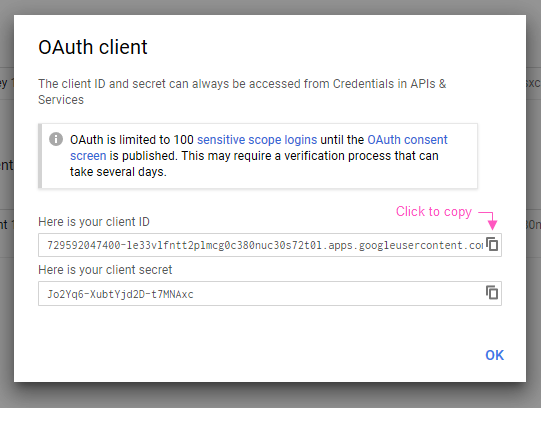Open the sensitive scope logins link
The height and width of the screenshot is (434, 541).
tap(257, 140)
